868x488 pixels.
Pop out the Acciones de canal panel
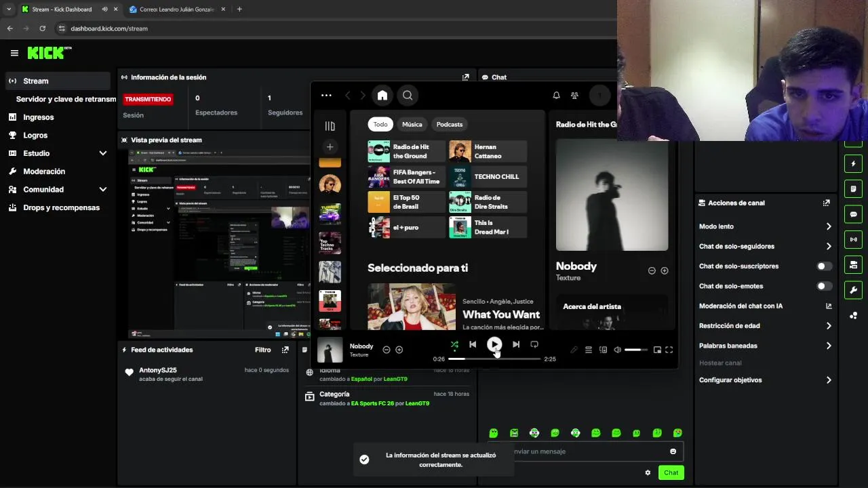coord(826,203)
